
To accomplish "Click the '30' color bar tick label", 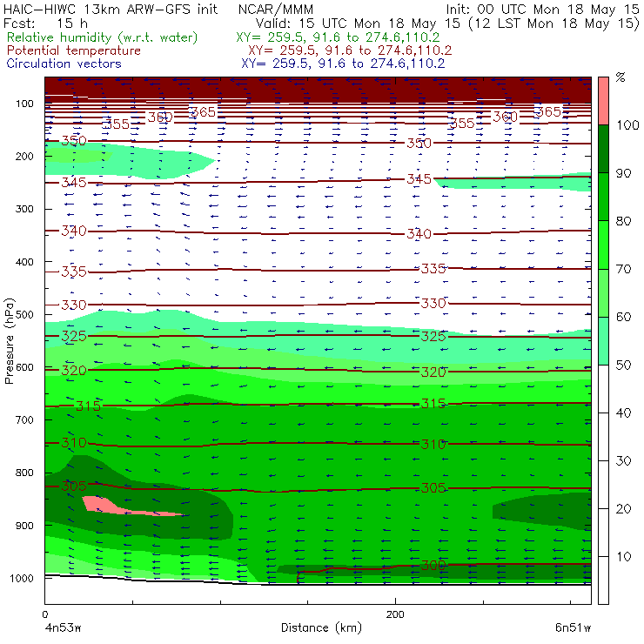I will (x=623, y=461).
